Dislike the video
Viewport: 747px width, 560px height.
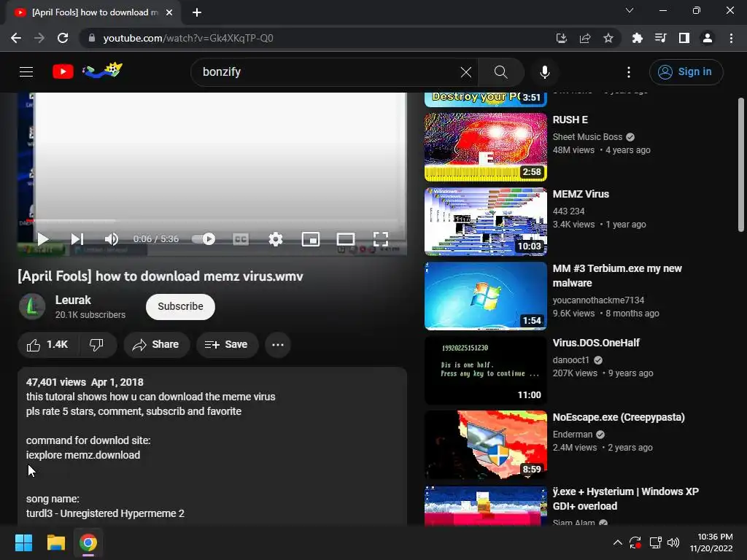[97, 345]
